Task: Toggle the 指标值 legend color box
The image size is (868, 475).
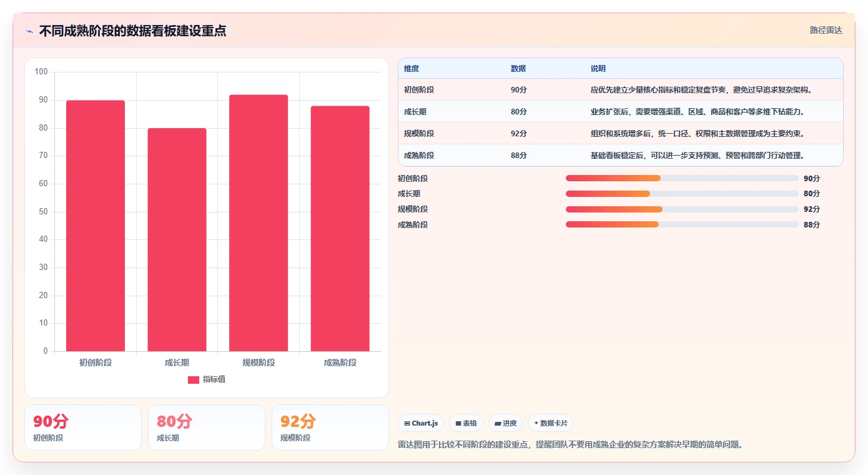Action: (x=194, y=379)
